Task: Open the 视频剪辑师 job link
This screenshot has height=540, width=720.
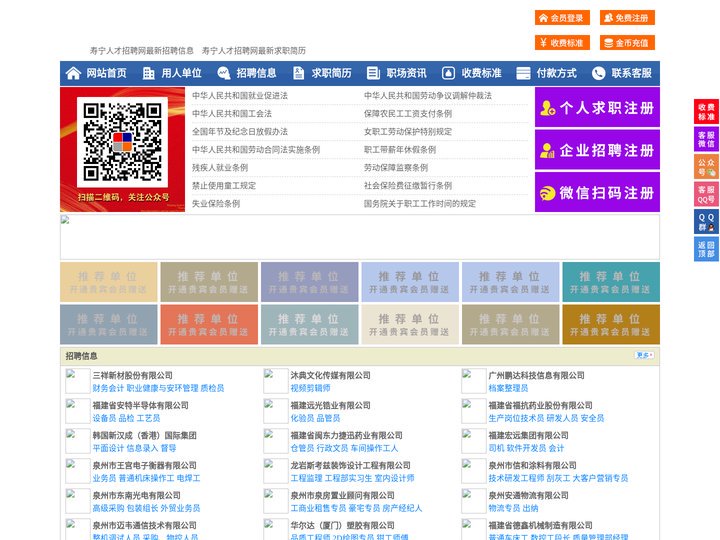Action: pos(310,388)
